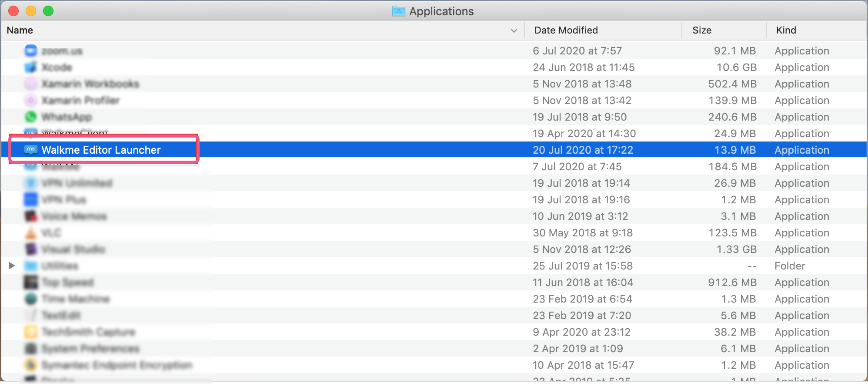Image resolution: width=868 pixels, height=384 pixels.
Task: Select the Xcode app icon
Action: tap(30, 67)
